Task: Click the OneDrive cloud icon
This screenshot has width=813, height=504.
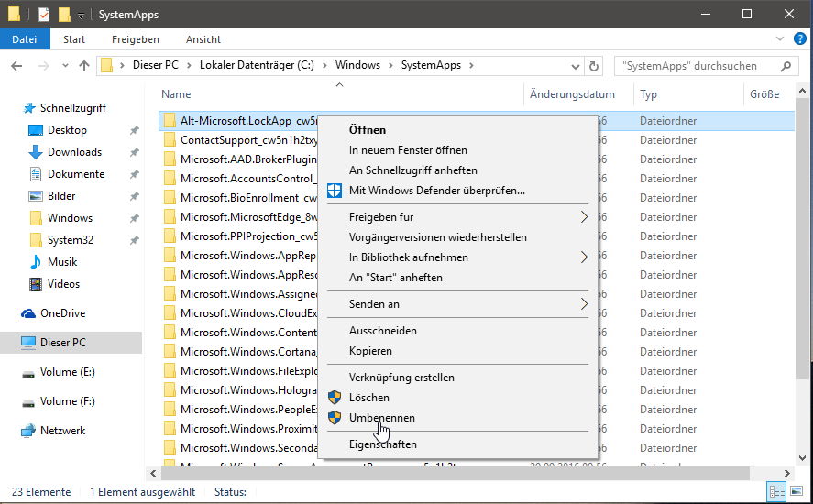Action: tap(28, 313)
